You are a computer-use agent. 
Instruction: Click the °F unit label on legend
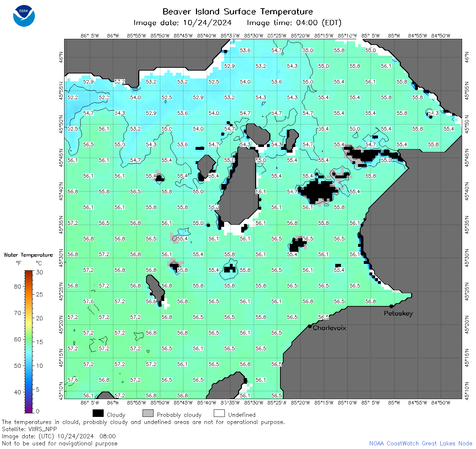coord(18,263)
